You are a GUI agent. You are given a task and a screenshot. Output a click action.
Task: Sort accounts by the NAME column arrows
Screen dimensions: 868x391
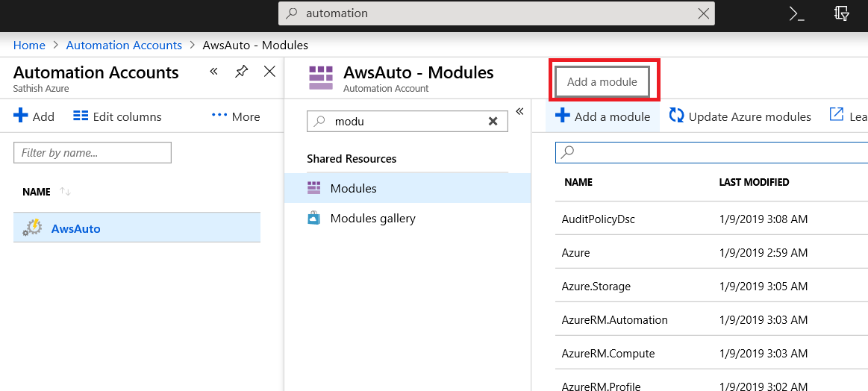click(65, 192)
